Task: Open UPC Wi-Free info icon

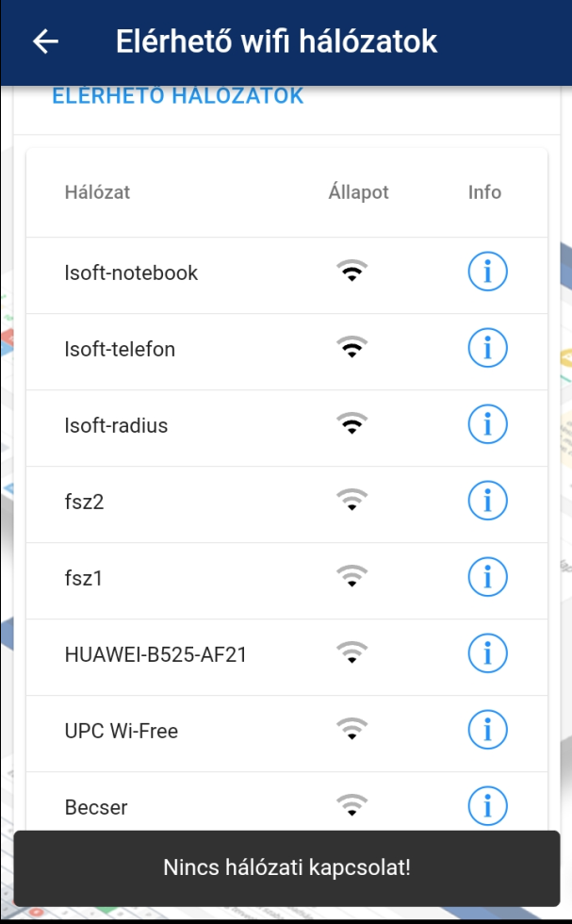Action: pos(487,731)
